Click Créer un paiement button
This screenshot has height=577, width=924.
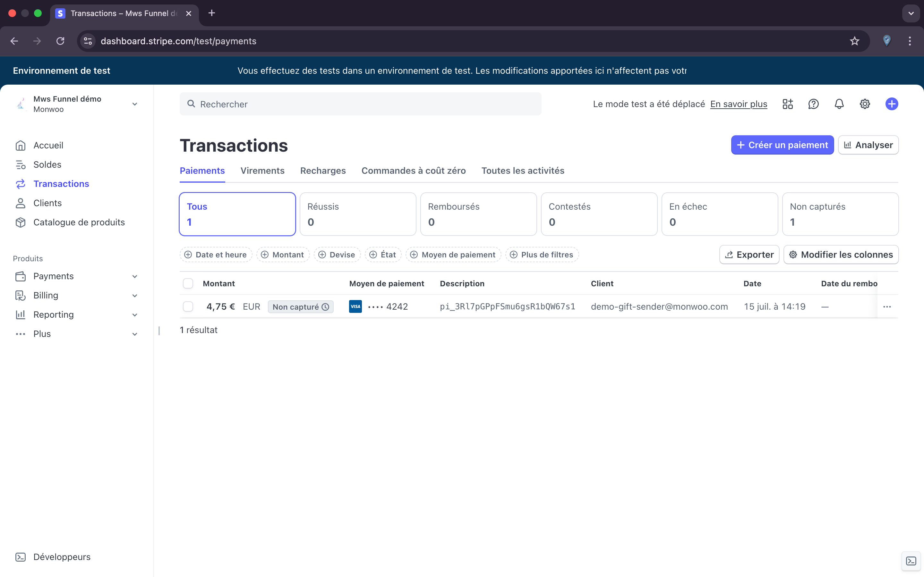point(782,145)
